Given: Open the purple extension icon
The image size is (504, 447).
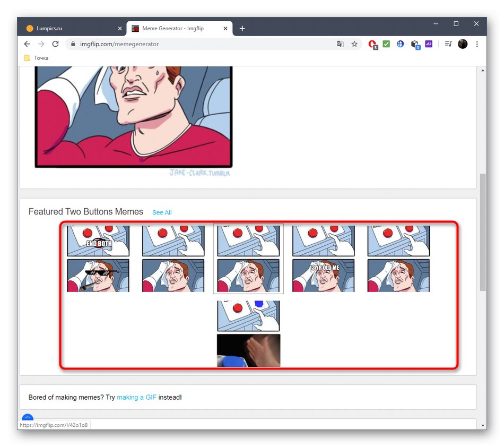Looking at the screenshot, I should coord(429,44).
